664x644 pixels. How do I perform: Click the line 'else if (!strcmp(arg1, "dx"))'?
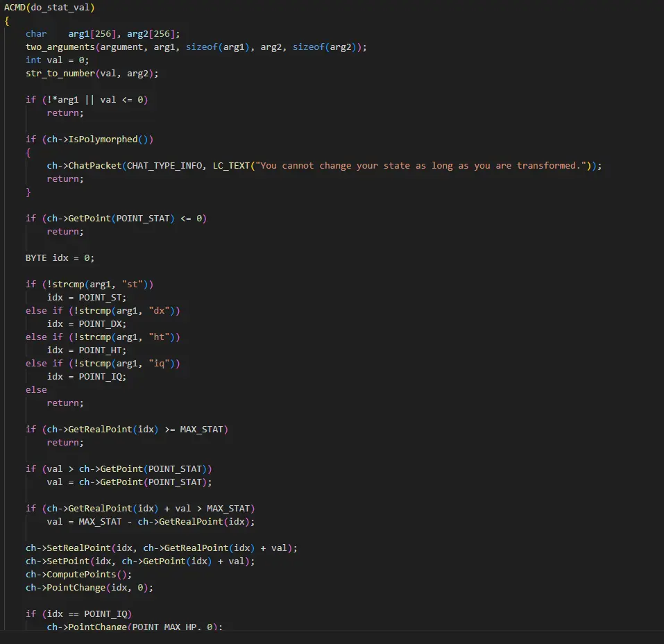(x=103, y=311)
